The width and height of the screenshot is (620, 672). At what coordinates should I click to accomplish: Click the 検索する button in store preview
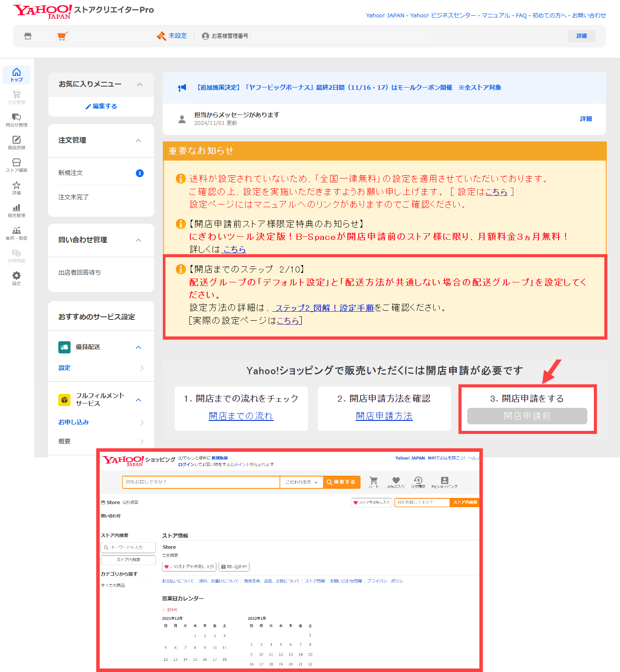click(x=341, y=482)
